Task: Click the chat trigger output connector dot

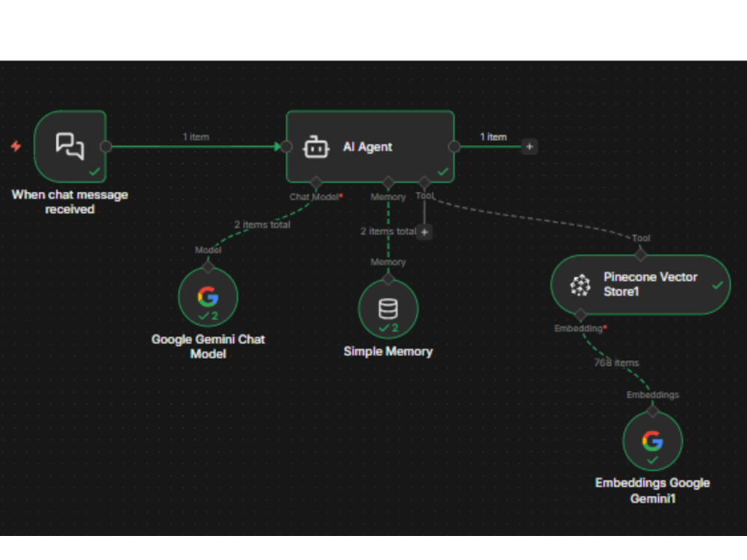Action: coord(106,146)
